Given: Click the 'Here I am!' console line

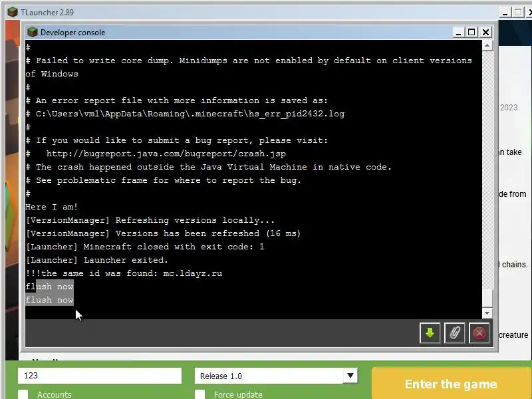Looking at the screenshot, I should tap(52, 207).
